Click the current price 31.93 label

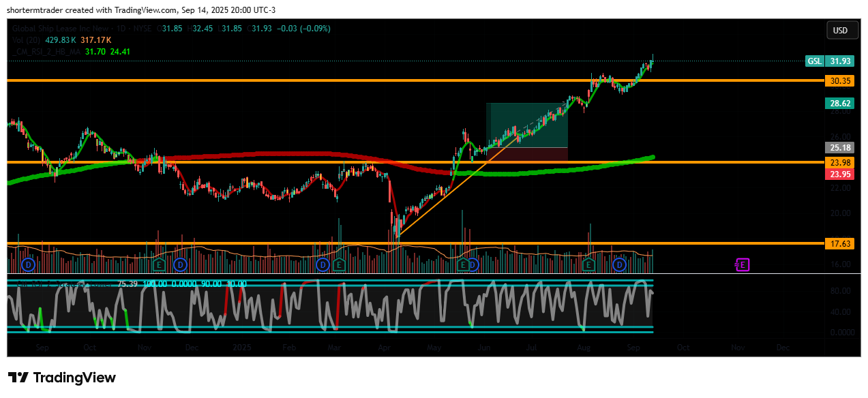coord(839,61)
